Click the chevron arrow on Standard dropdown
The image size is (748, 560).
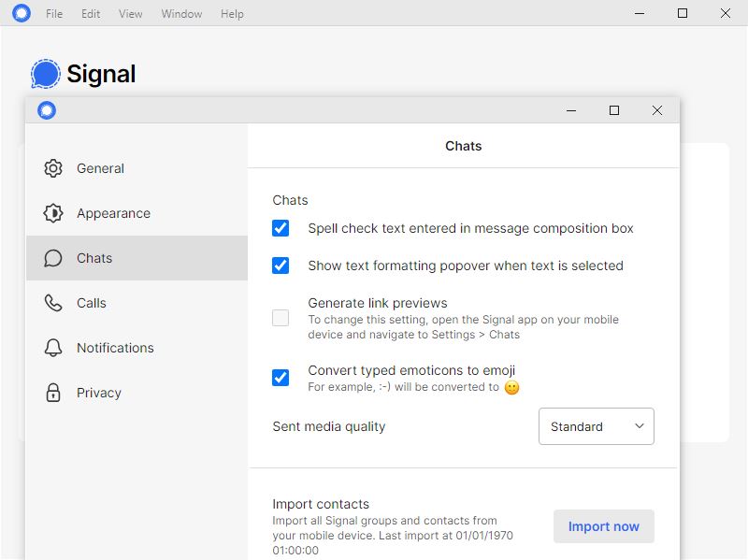(x=640, y=426)
